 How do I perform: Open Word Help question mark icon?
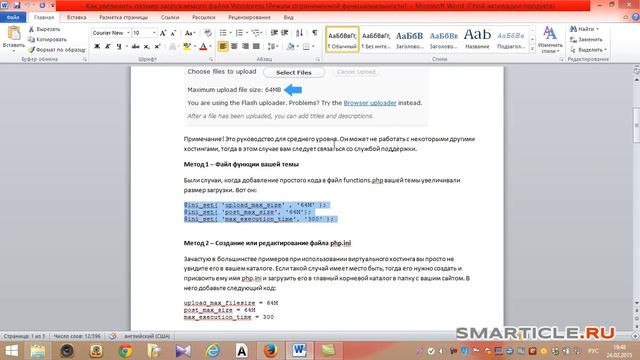(636, 17)
